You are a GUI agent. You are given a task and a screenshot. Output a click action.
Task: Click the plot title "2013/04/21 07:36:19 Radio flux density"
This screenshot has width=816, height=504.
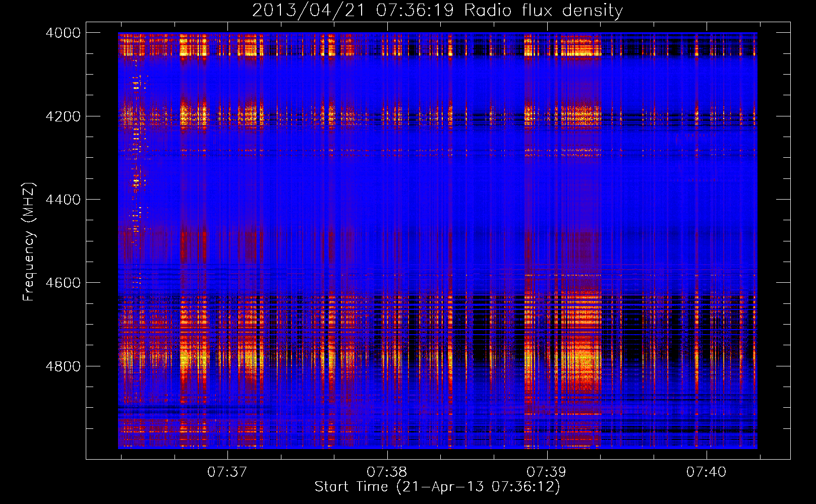[437, 10]
